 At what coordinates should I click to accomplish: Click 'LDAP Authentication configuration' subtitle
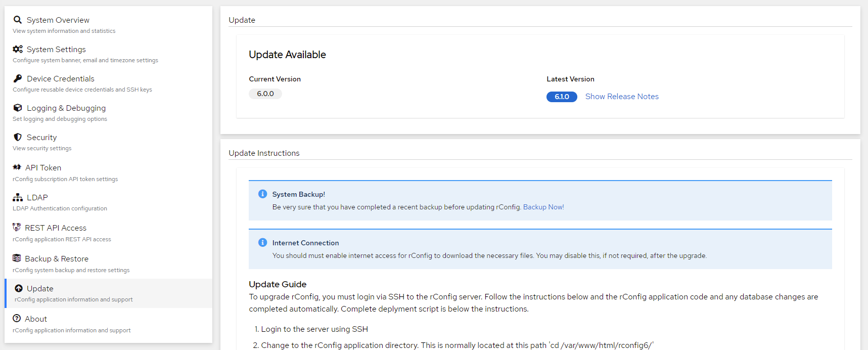coord(60,208)
